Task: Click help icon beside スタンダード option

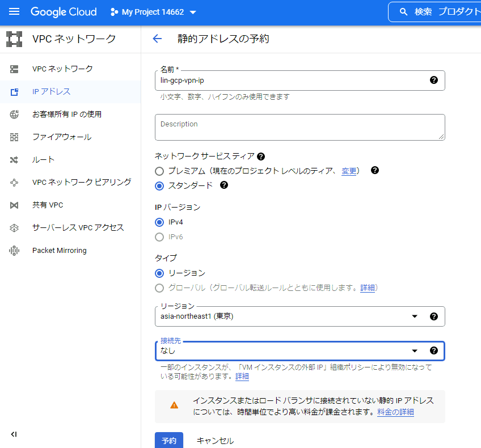Action: [x=224, y=185]
